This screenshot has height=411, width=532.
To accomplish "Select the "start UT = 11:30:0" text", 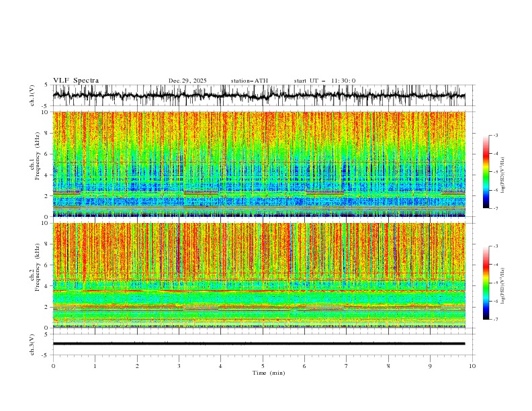I will click(324, 81).
